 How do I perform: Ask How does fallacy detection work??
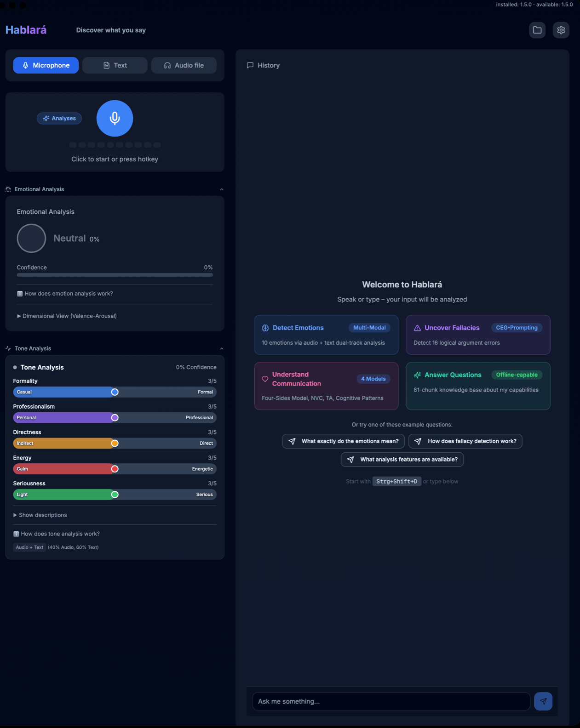coord(465,441)
